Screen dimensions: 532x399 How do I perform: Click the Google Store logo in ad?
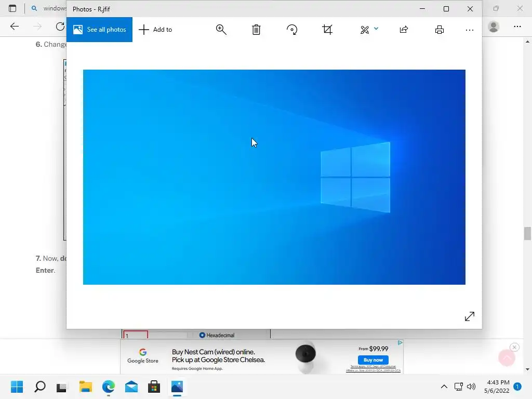coord(143,356)
